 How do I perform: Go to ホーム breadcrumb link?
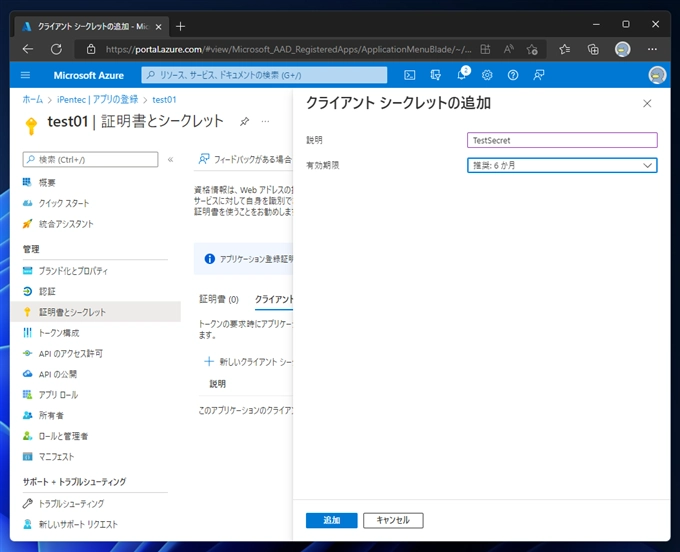(33, 99)
